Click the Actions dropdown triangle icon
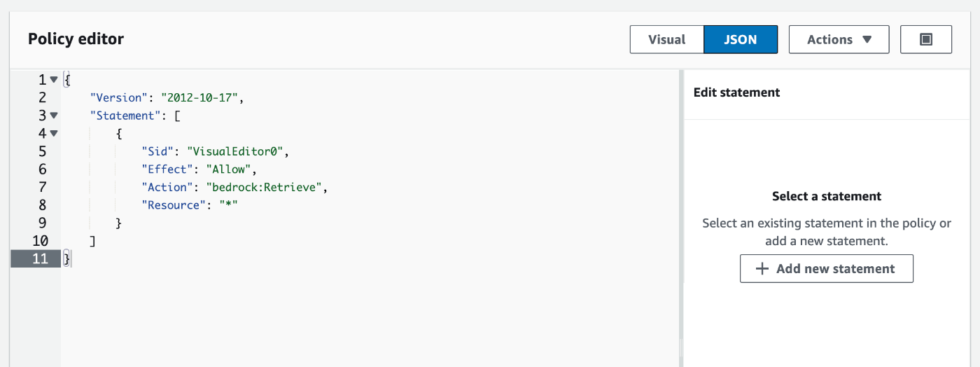This screenshot has height=367, width=980. [867, 40]
